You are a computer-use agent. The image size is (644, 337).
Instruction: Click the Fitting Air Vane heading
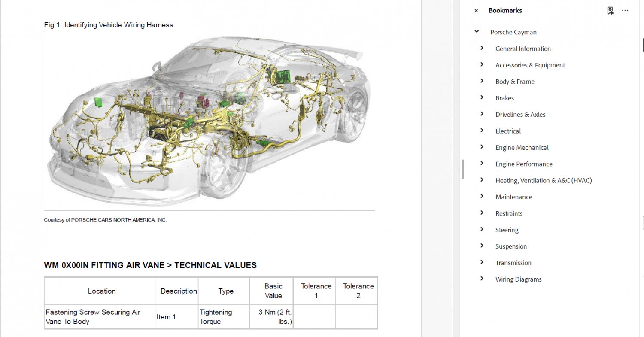pos(150,265)
